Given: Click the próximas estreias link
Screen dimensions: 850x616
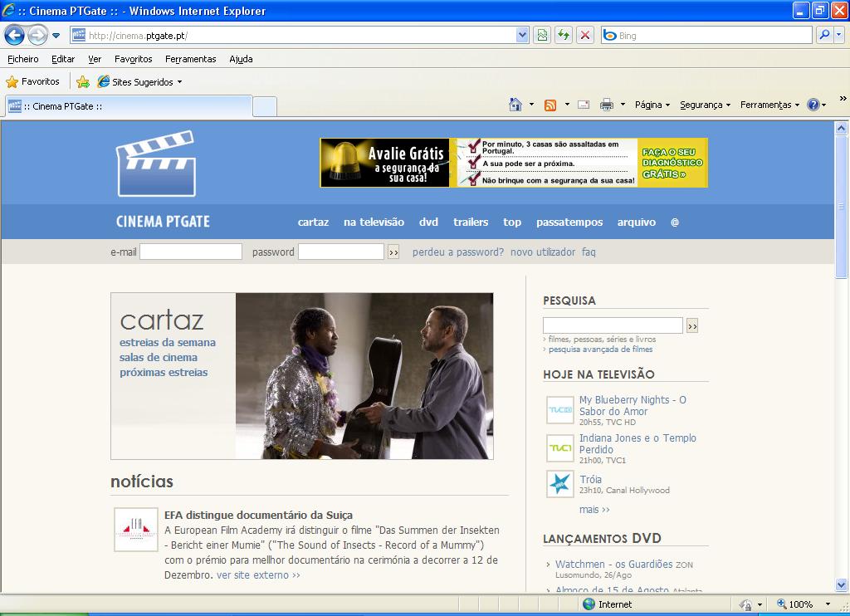Looking at the screenshot, I should 164,373.
